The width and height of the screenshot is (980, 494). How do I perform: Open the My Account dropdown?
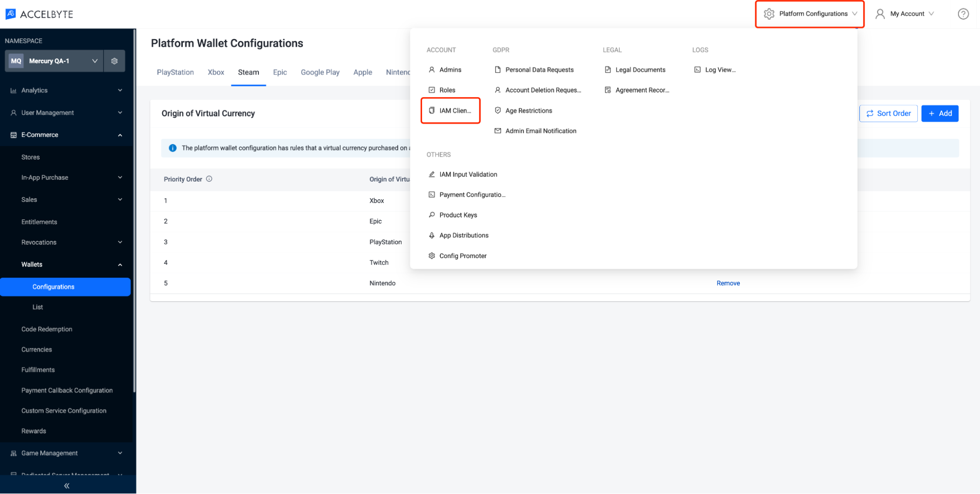click(x=905, y=14)
